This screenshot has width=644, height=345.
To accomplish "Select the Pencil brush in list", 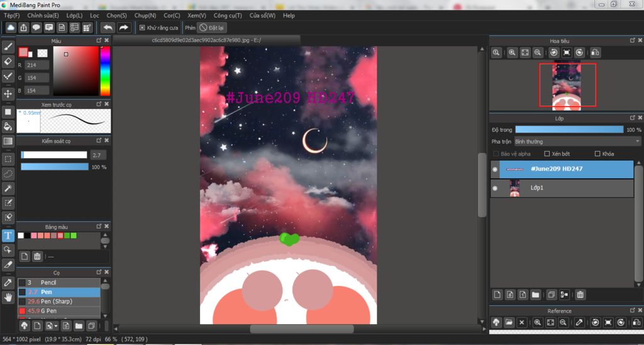I will pyautogui.click(x=58, y=283).
